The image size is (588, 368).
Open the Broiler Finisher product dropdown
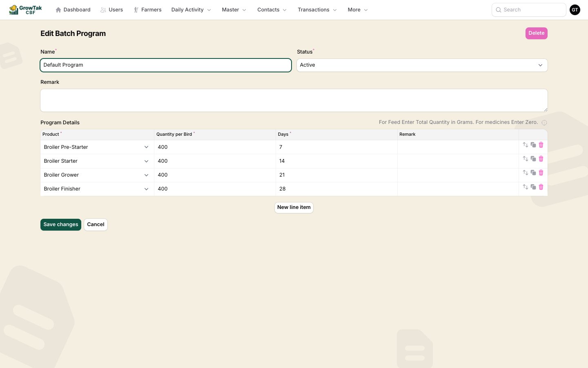pyautogui.click(x=97, y=189)
